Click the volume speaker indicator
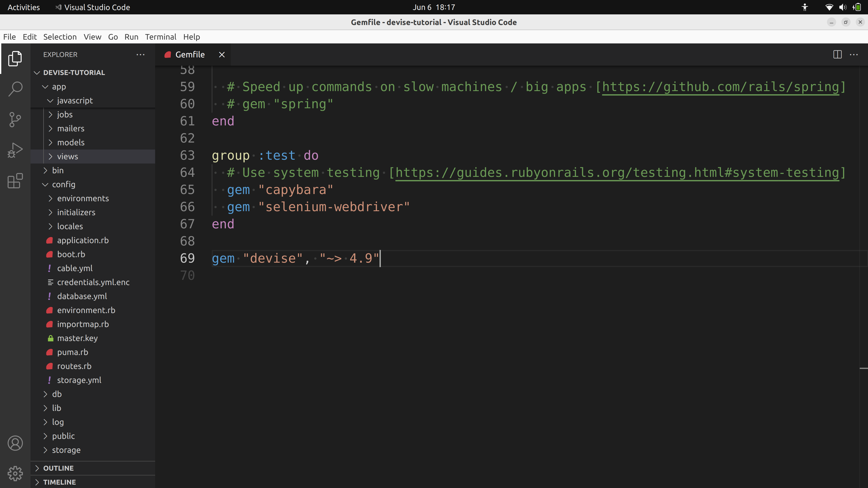 coord(843,7)
